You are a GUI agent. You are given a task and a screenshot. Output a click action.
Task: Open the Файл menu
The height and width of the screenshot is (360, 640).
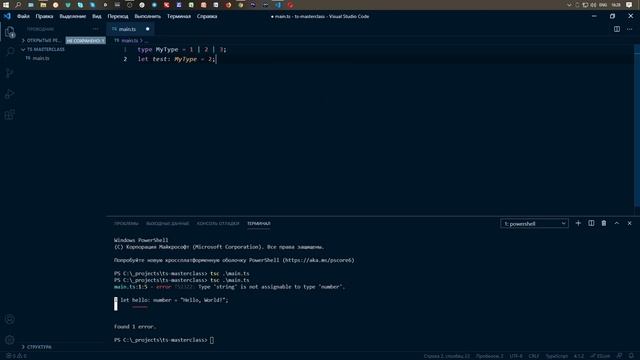pyautogui.click(x=23, y=16)
